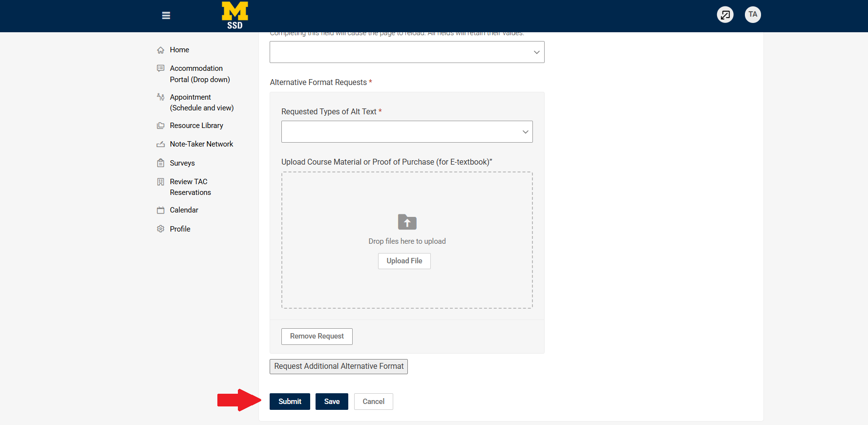Click the Appointment sidebar icon
Viewport: 868px width, 425px height.
[161, 97]
